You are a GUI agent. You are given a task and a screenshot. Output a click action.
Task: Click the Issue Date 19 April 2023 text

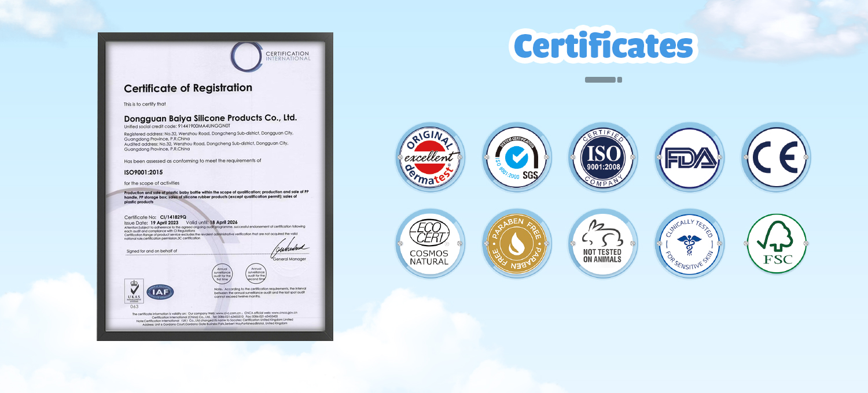coord(152,222)
